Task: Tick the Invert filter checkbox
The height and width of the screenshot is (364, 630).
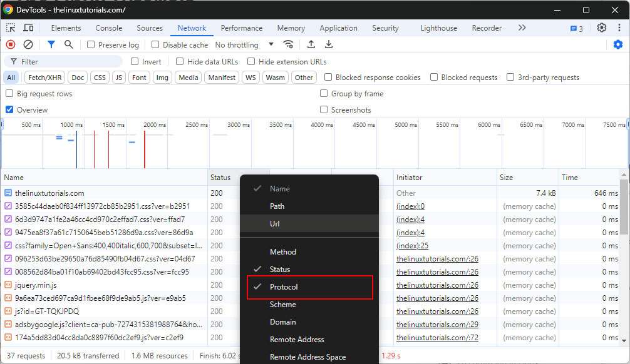Action: (135, 61)
